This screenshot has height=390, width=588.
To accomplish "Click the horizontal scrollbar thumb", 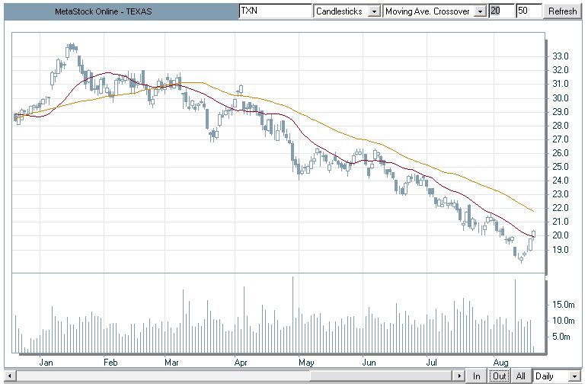I will point(382,376).
